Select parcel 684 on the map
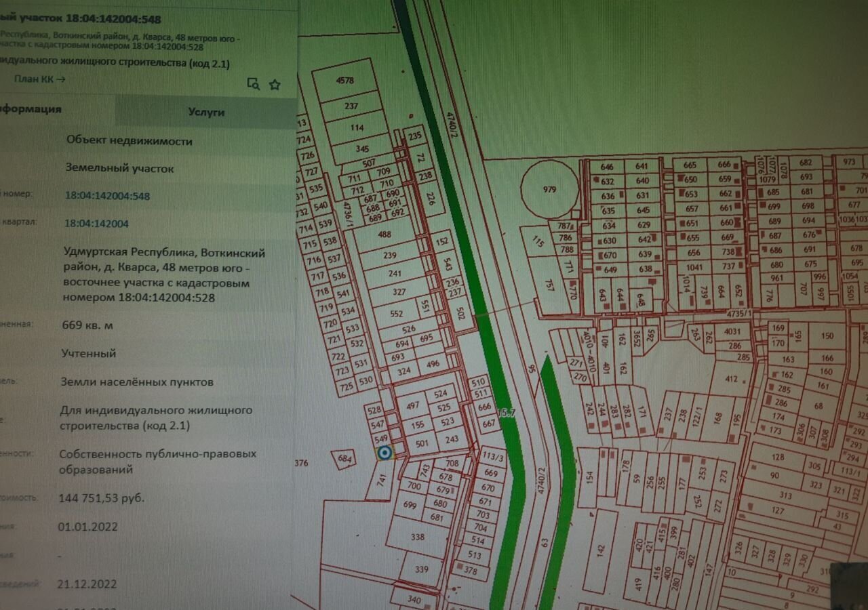This screenshot has width=868, height=610. [345, 460]
